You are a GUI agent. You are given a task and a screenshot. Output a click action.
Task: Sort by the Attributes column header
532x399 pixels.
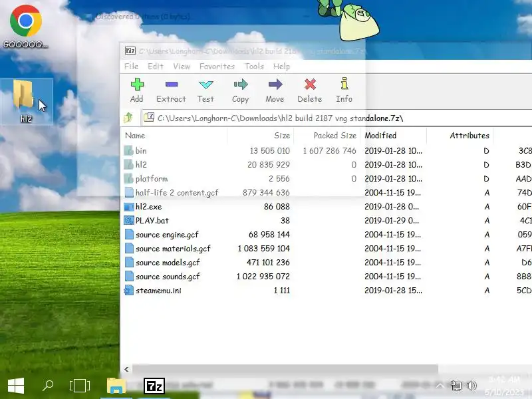[x=460, y=136]
